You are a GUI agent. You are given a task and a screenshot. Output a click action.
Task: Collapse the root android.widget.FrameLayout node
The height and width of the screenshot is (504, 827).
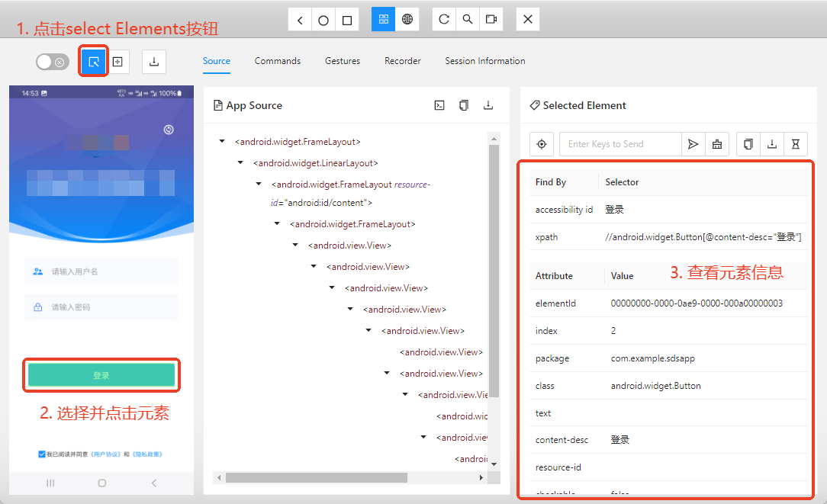point(222,141)
